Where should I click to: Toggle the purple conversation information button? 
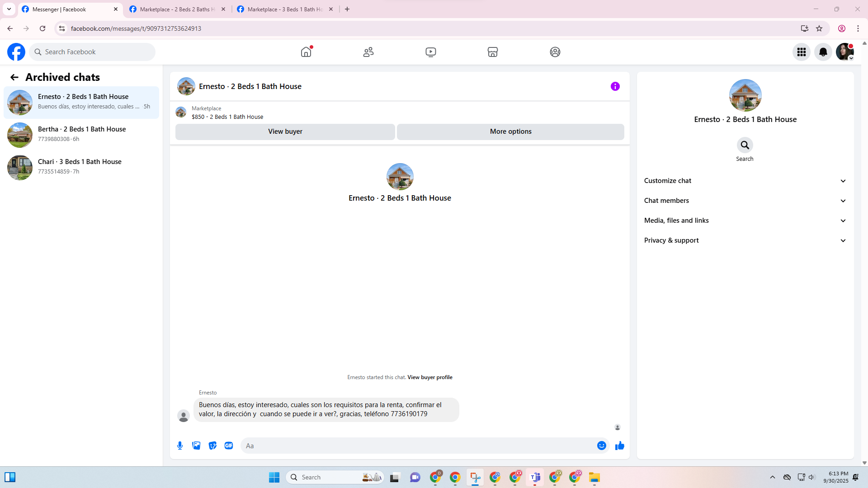tap(615, 86)
